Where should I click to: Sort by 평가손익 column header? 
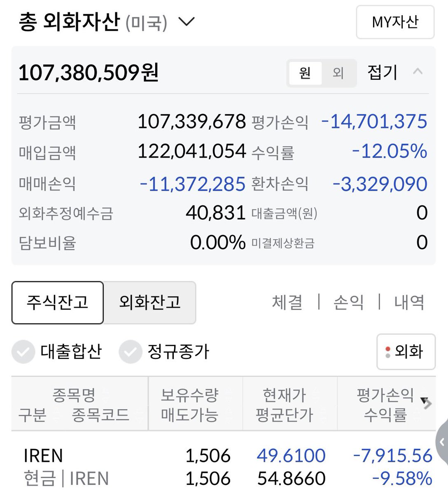coord(385,395)
